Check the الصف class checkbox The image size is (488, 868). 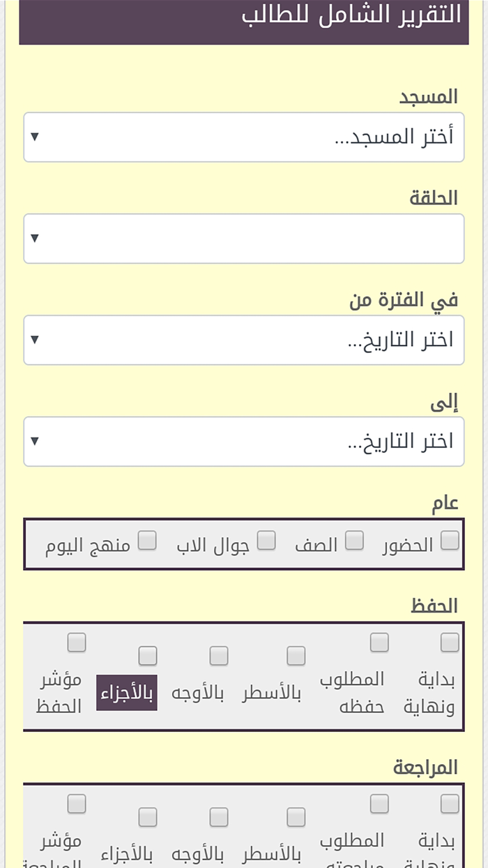[355, 538]
